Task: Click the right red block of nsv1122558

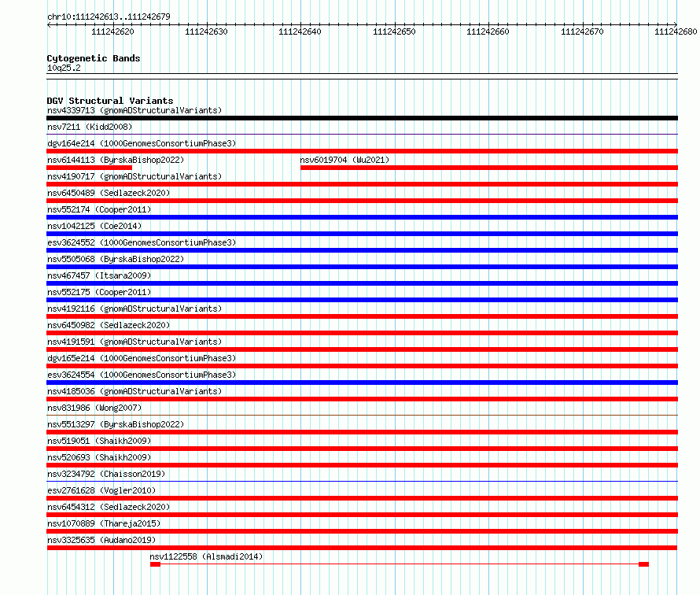Action: point(643,564)
